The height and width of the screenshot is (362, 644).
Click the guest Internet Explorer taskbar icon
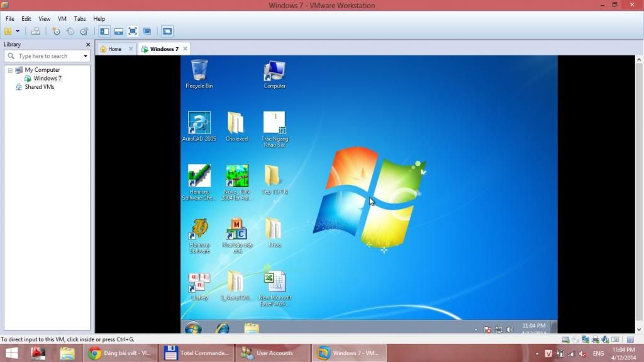click(x=222, y=329)
